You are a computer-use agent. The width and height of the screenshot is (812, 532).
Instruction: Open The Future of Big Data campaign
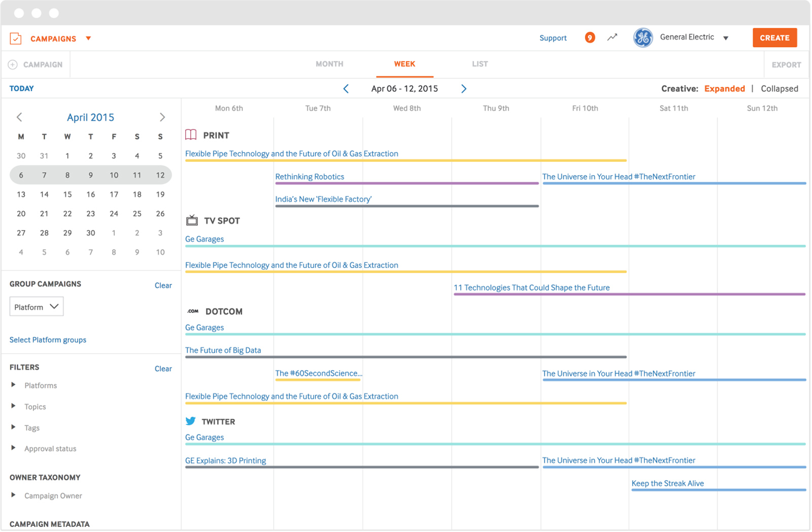point(223,350)
